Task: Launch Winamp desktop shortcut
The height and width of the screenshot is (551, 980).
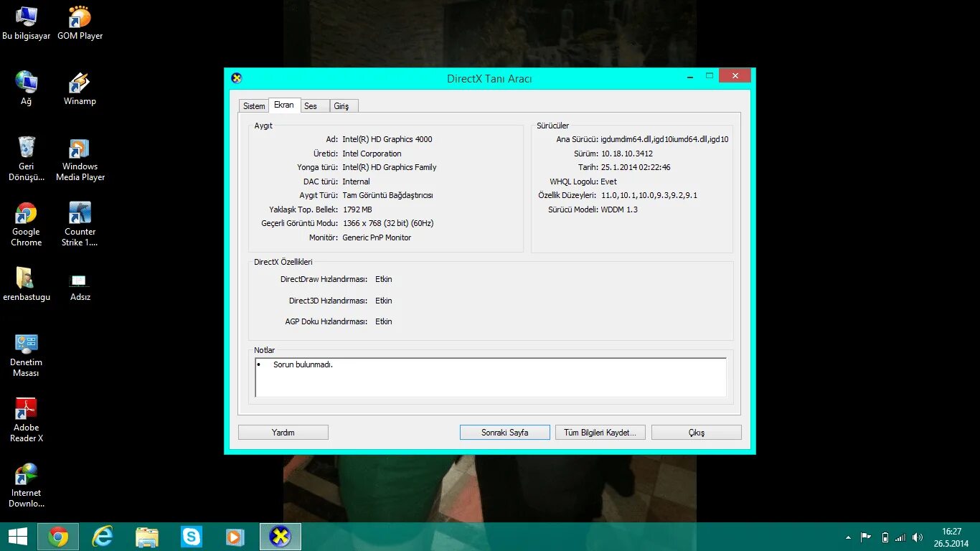Action: coord(80,88)
